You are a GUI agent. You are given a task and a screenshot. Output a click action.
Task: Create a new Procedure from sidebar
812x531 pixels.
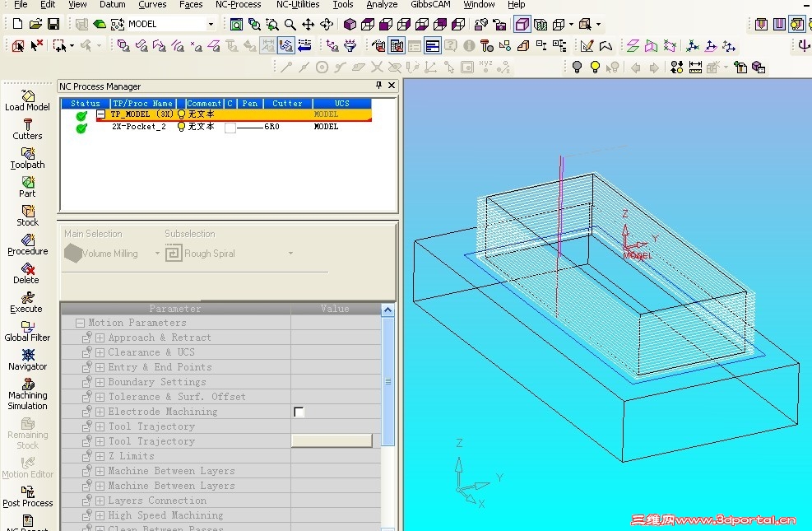(x=27, y=245)
